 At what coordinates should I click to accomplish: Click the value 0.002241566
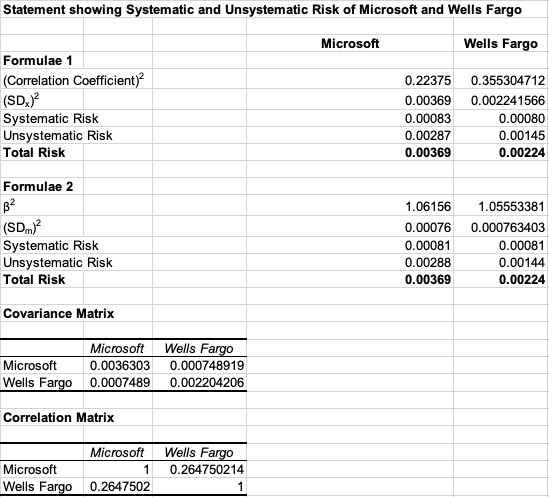(x=508, y=101)
